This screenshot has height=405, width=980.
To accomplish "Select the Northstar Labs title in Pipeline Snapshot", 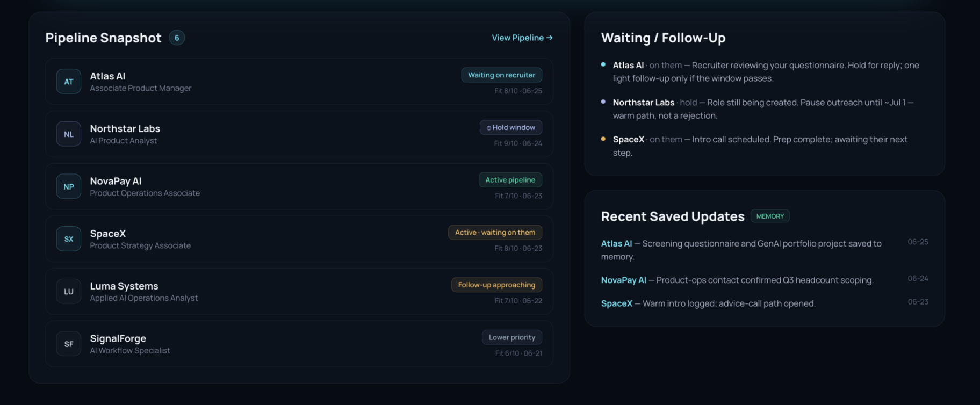I will pyautogui.click(x=125, y=129).
